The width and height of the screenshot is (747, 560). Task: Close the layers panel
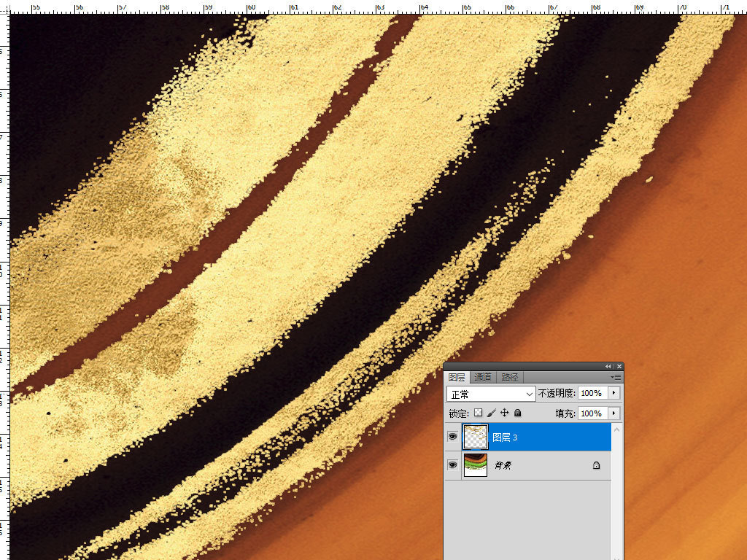619,366
